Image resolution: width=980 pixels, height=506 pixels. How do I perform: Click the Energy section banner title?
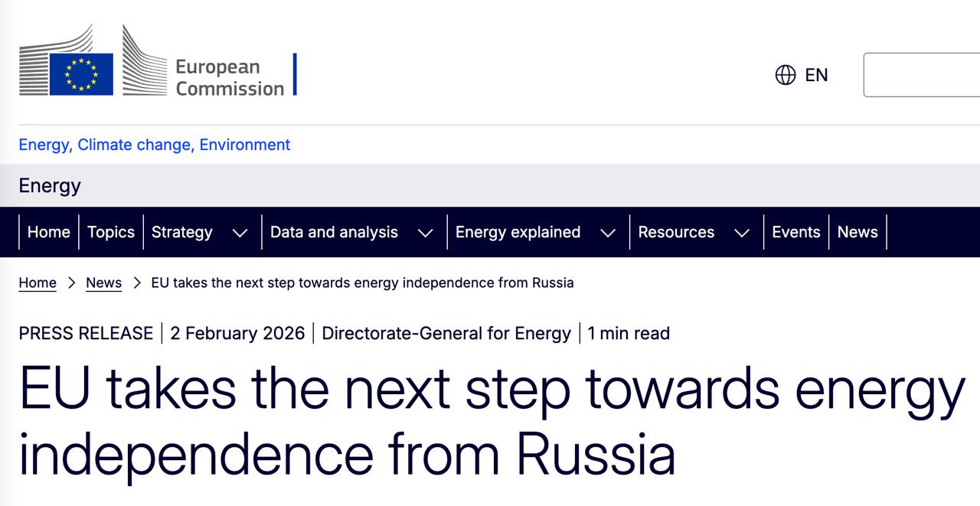coord(48,185)
